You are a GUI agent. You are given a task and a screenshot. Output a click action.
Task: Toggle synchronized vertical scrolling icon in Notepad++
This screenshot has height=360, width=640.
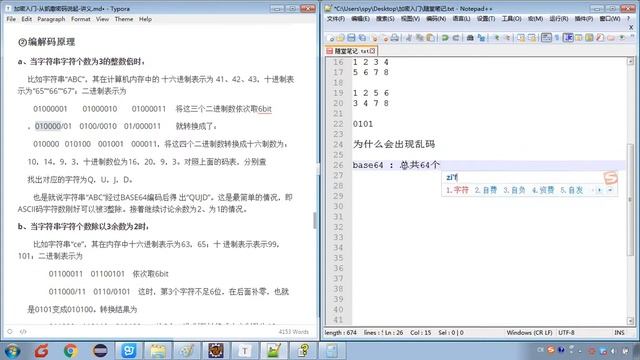coord(521,38)
